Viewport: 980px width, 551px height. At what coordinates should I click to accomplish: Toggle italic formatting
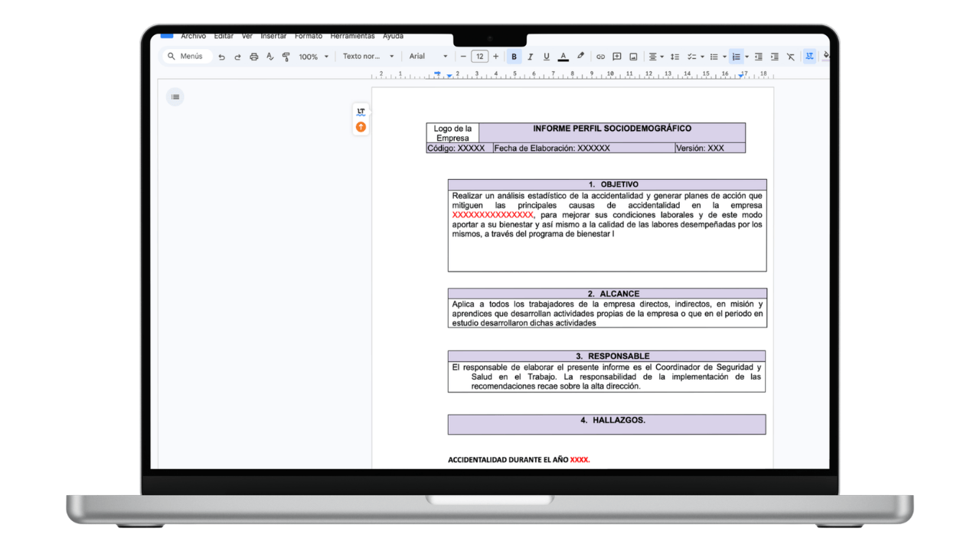pyautogui.click(x=530, y=56)
